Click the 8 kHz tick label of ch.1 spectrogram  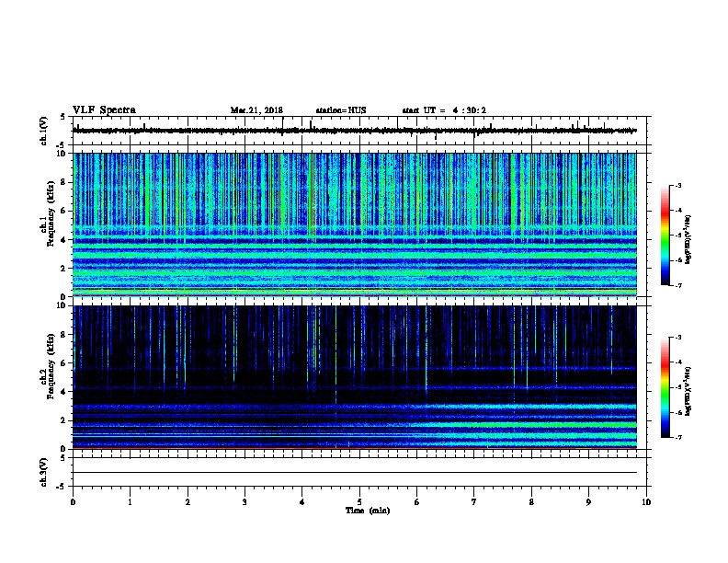point(64,182)
